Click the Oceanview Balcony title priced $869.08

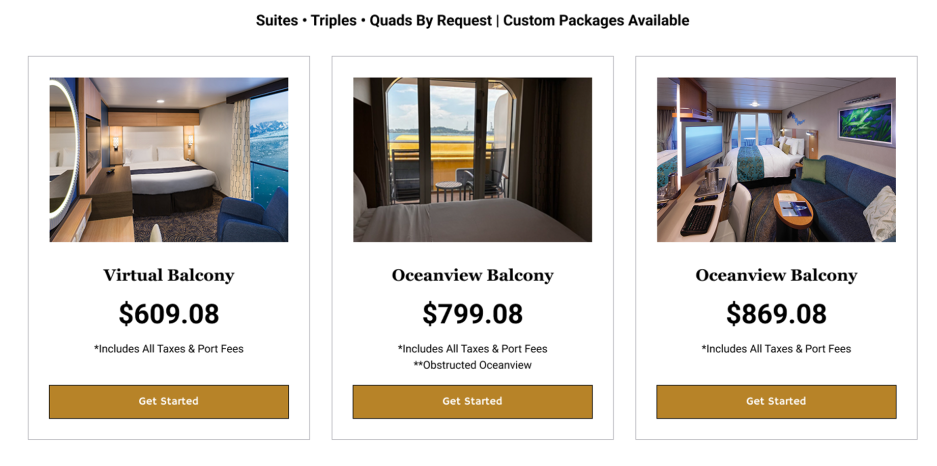point(776,275)
